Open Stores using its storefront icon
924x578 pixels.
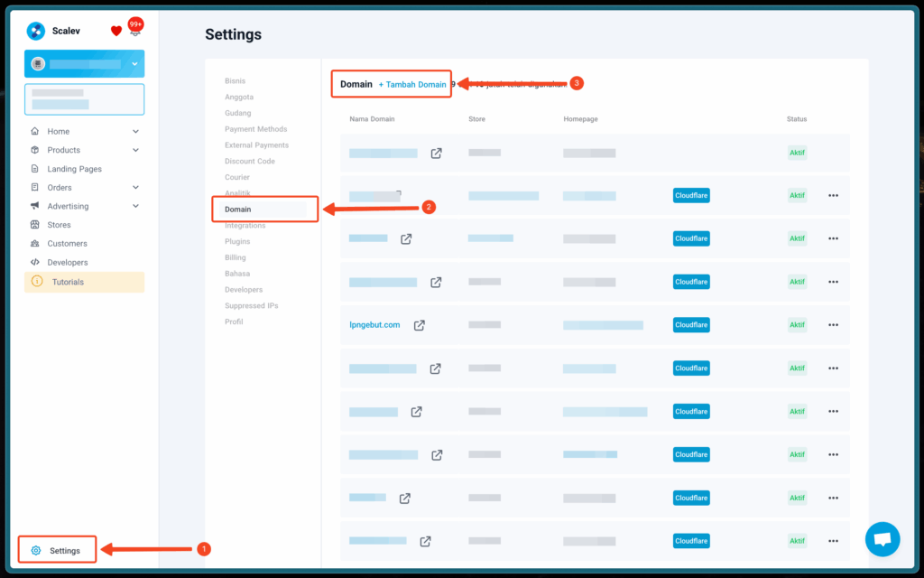coord(36,224)
